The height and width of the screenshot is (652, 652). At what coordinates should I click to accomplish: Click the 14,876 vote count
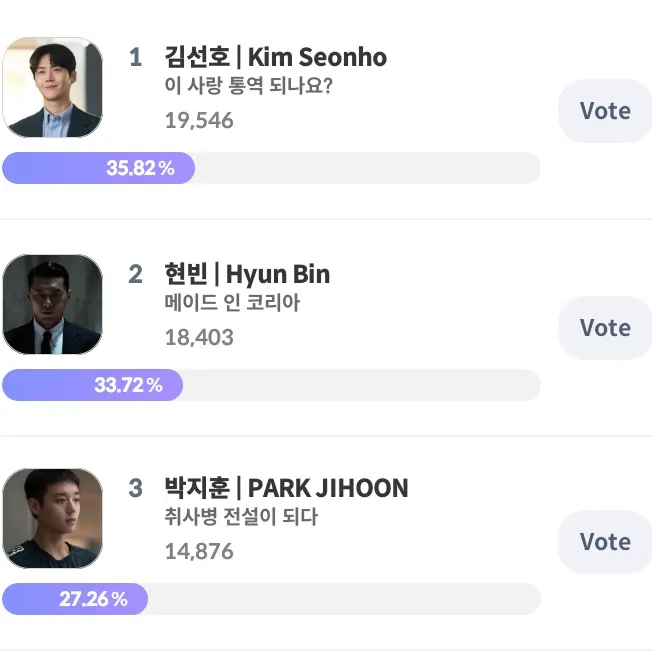199,551
